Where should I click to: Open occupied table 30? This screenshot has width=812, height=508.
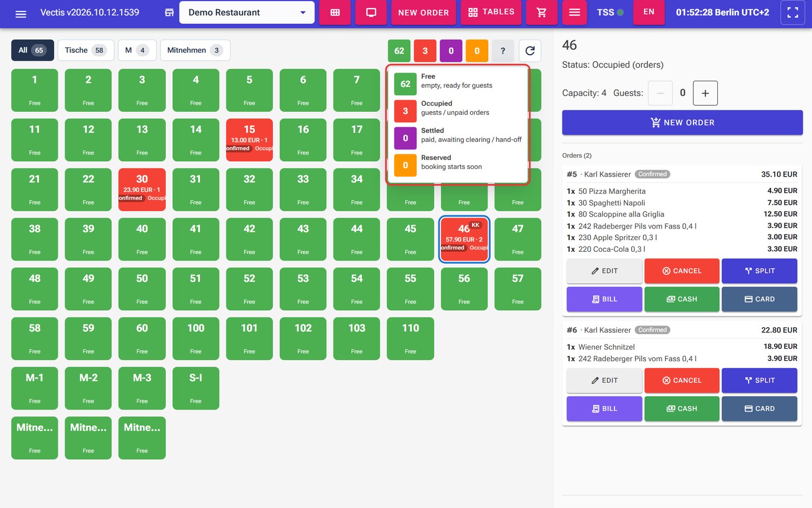coord(142,190)
